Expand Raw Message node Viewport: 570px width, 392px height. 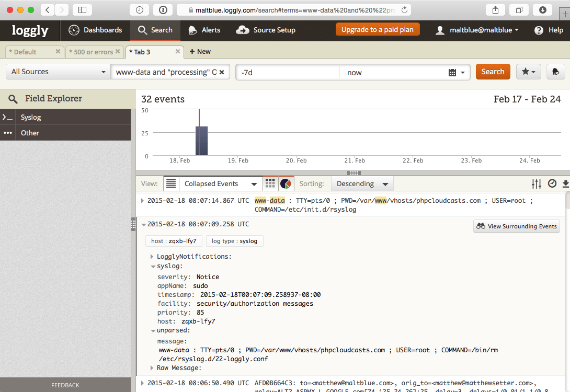point(152,368)
